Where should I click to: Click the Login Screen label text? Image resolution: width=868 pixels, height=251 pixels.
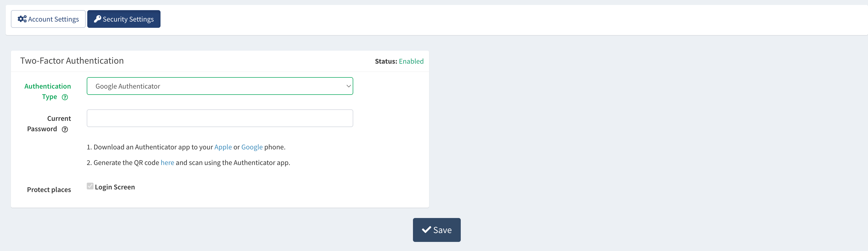[115, 187]
